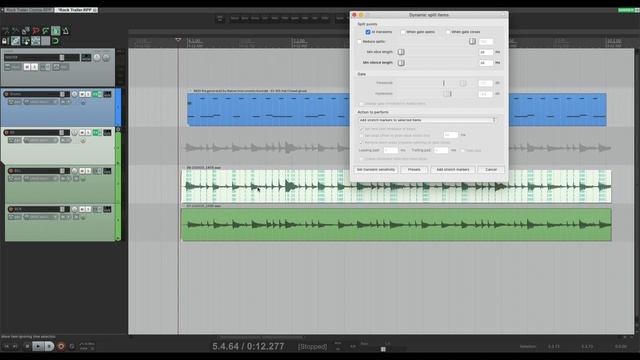640x360 pixels.
Task: Arm the second track for recording
Action: (7, 133)
